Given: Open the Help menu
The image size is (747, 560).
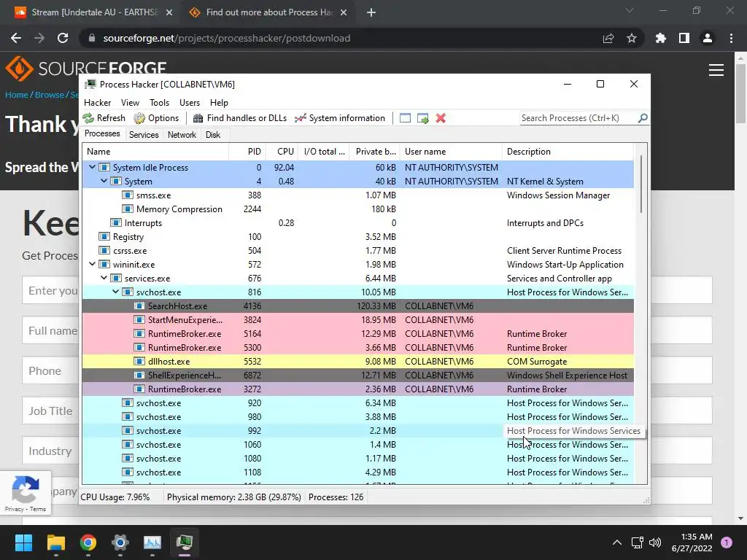Looking at the screenshot, I should (219, 102).
